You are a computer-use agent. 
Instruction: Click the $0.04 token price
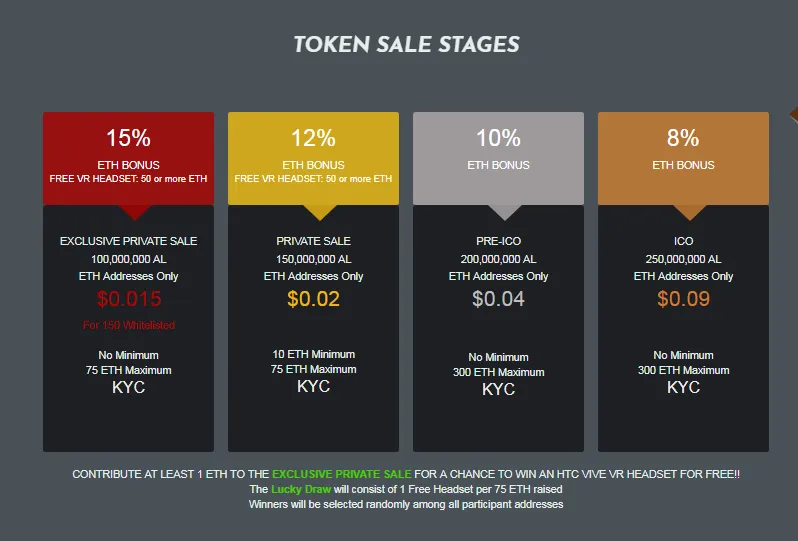click(498, 299)
